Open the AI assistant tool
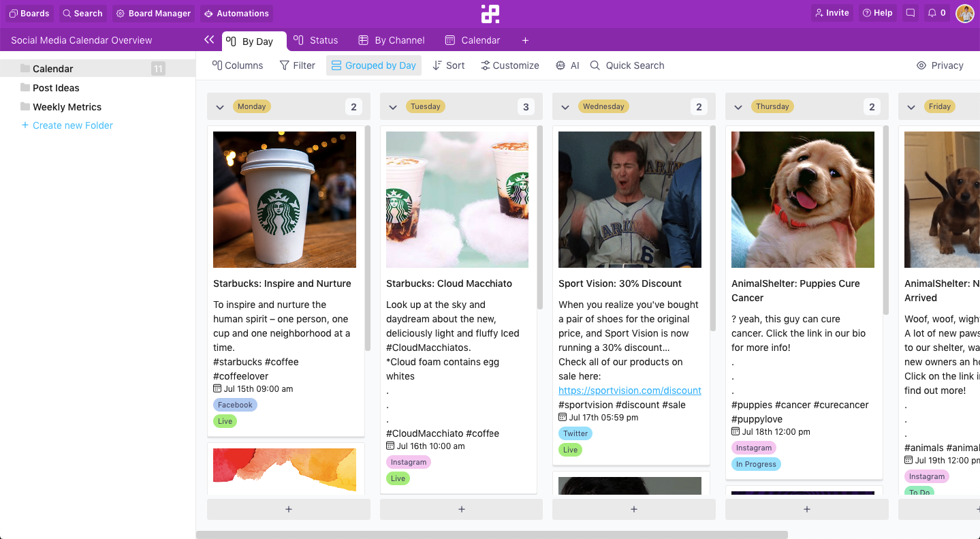The height and width of the screenshot is (539, 980). click(x=567, y=65)
